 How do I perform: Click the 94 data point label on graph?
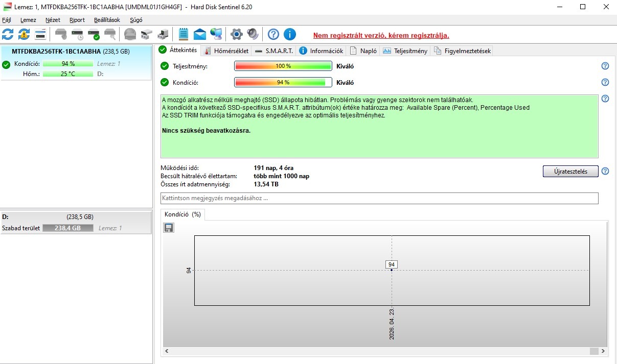[x=392, y=264]
